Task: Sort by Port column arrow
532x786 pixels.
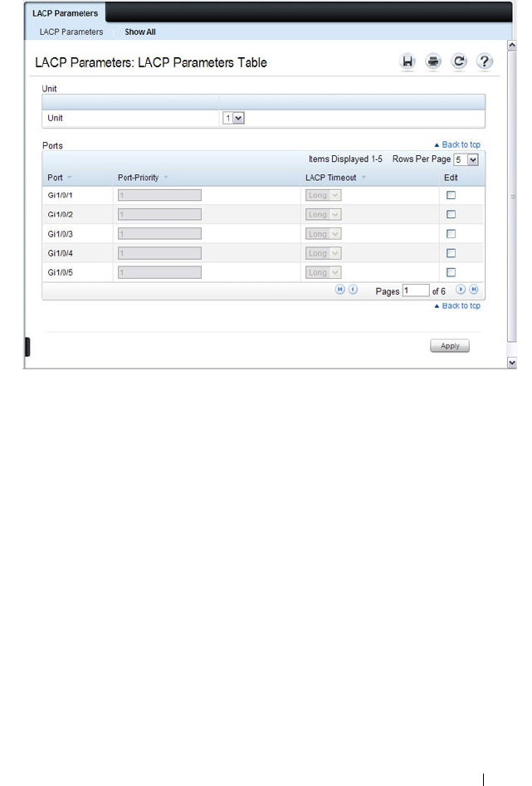Action: click(x=69, y=178)
